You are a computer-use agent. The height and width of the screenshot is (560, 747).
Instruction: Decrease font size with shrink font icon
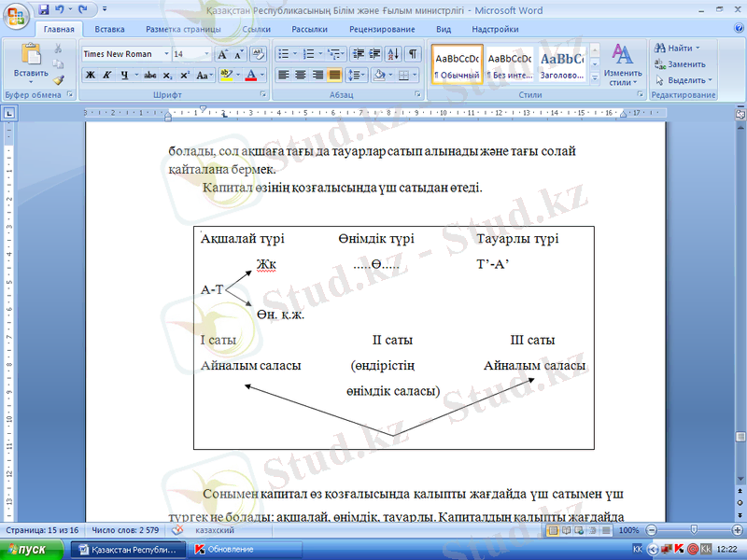coord(239,54)
